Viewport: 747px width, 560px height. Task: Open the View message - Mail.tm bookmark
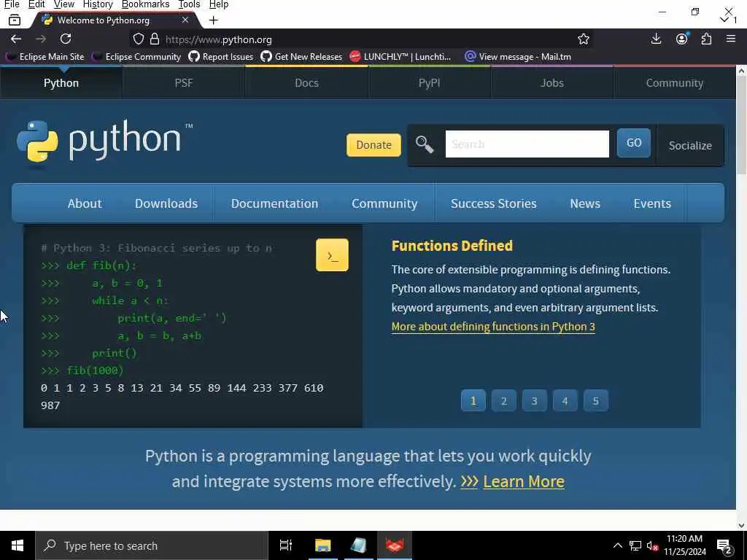point(518,57)
